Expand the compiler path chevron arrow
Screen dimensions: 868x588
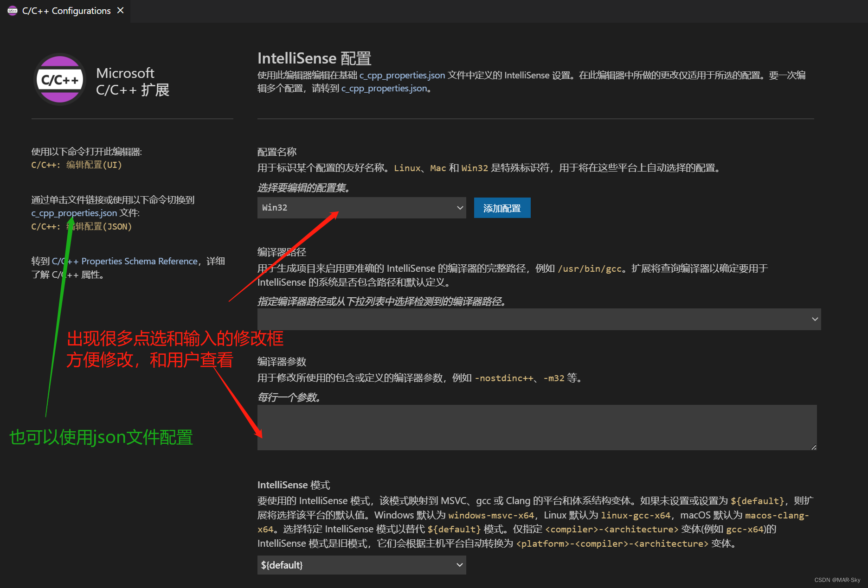pos(815,319)
